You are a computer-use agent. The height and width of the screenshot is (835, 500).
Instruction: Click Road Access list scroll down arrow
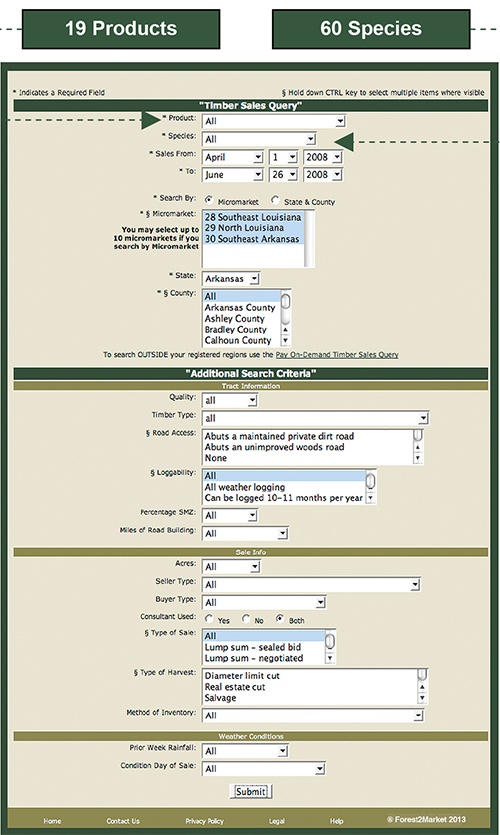point(417,458)
